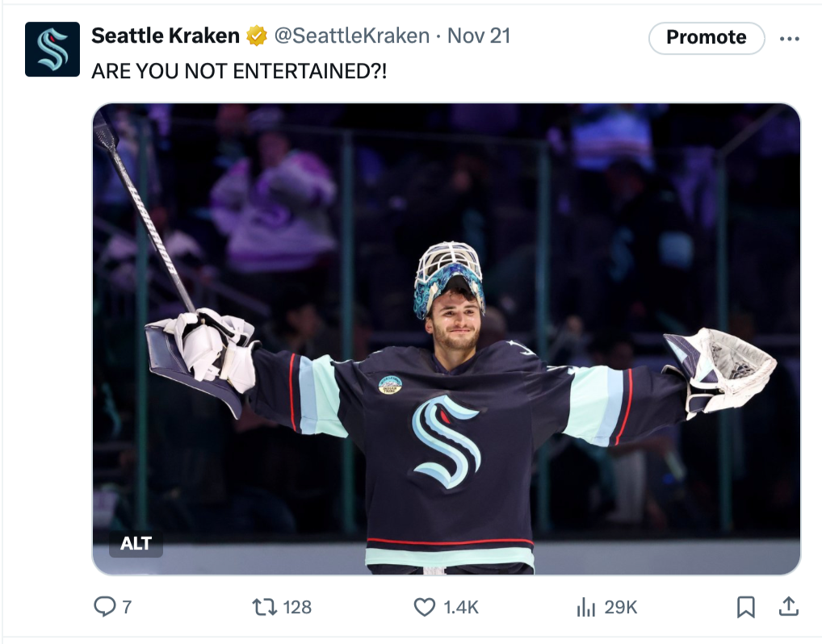The image size is (822, 644).
Task: Bookmark this post
Action: 745,607
